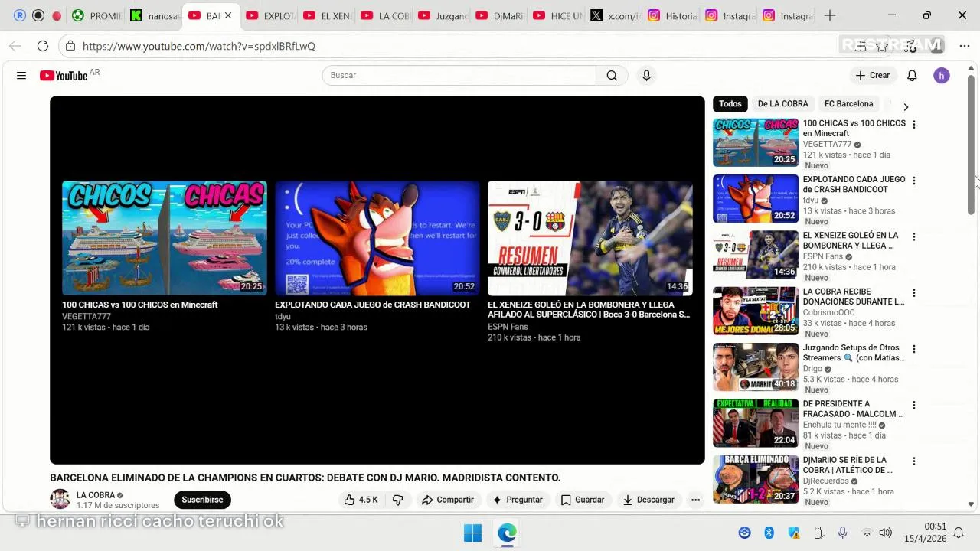The height and width of the screenshot is (551, 980).
Task: Select the 'Todos' filter chip
Action: coord(730,104)
